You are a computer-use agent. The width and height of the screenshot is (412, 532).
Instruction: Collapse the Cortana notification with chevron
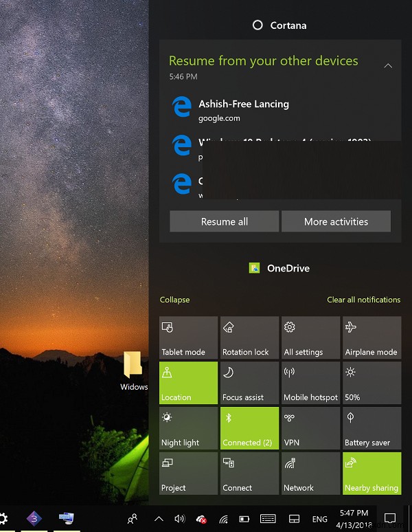[388, 66]
